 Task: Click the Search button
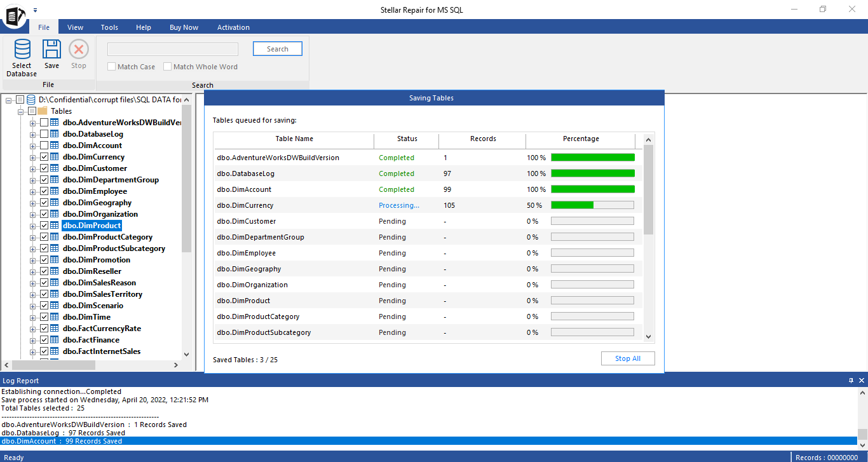(278, 49)
